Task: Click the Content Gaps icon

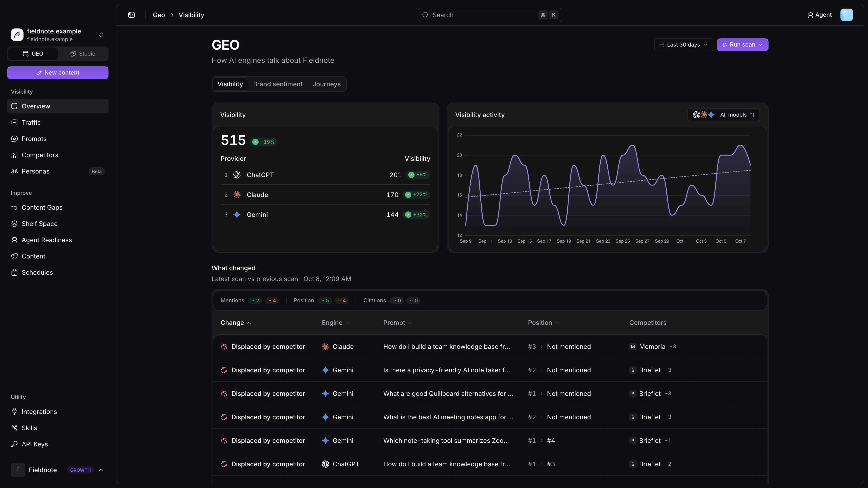Action: coord(14,207)
